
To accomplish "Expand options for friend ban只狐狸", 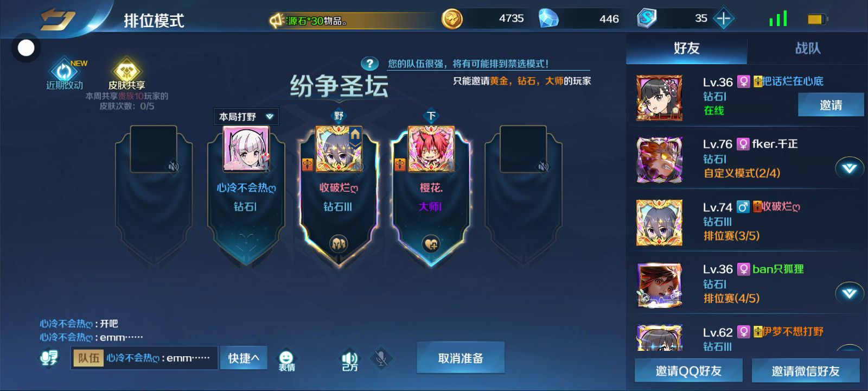I will [x=850, y=293].
